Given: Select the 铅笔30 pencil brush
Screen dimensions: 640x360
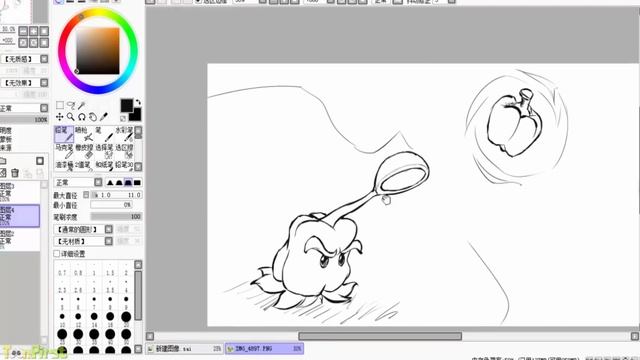Looking at the screenshot, I should 124,166.
